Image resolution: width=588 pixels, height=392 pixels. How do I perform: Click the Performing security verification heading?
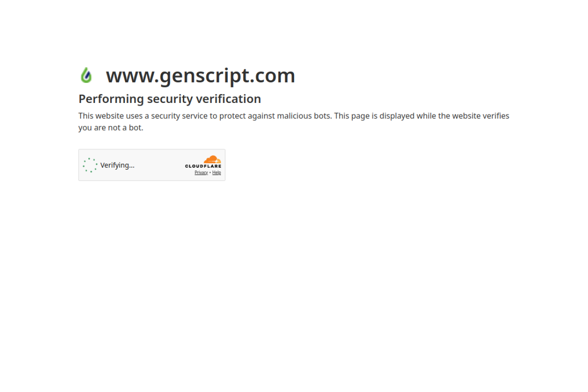click(x=170, y=99)
